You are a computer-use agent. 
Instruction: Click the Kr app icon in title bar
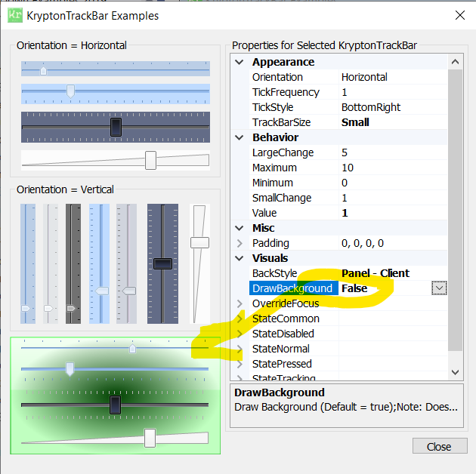(x=15, y=15)
